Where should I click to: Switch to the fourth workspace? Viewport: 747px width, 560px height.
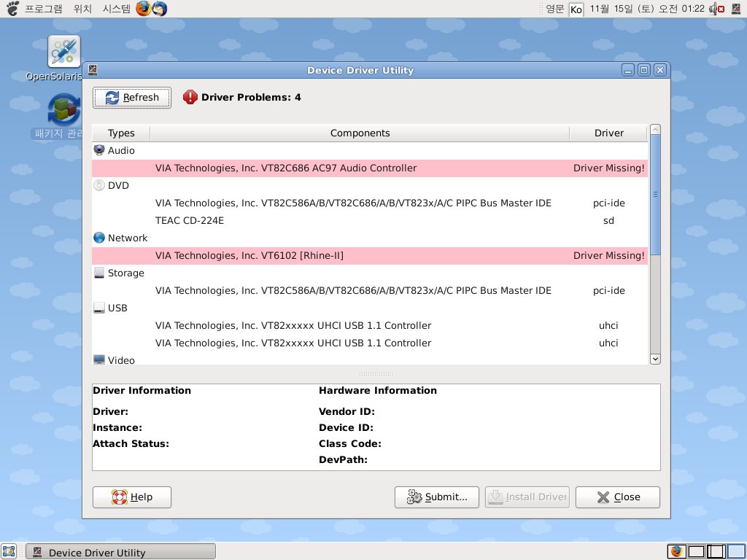click(737, 551)
